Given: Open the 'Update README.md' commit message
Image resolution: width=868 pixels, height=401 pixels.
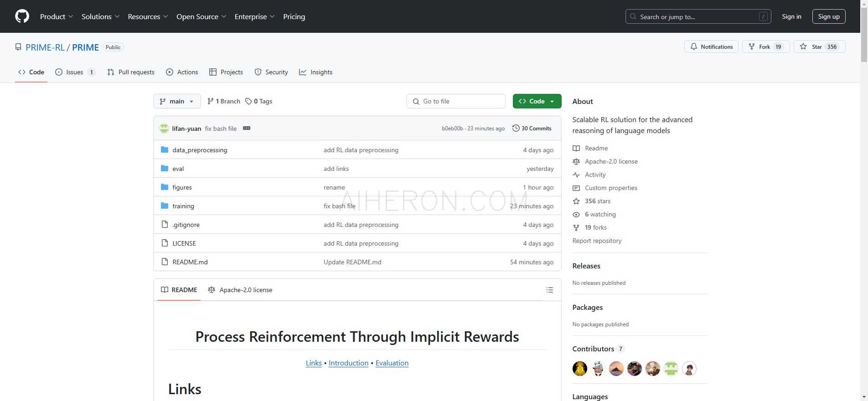Looking at the screenshot, I should point(352,262).
